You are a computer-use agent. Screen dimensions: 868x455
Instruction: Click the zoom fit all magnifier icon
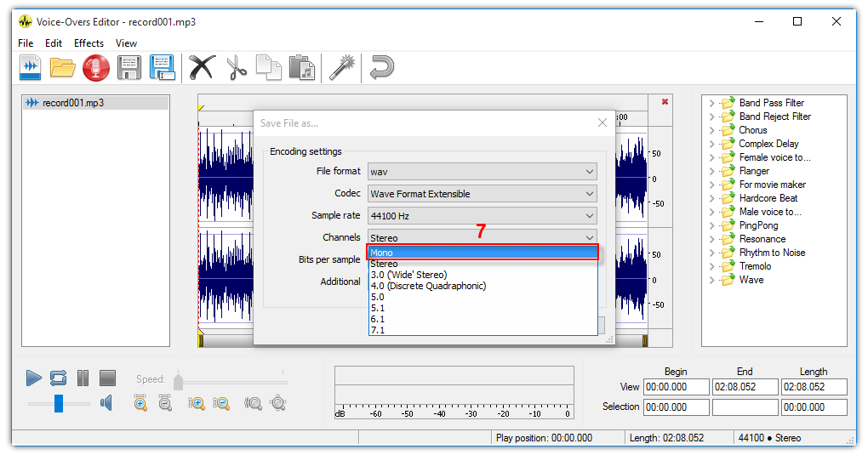point(278,403)
